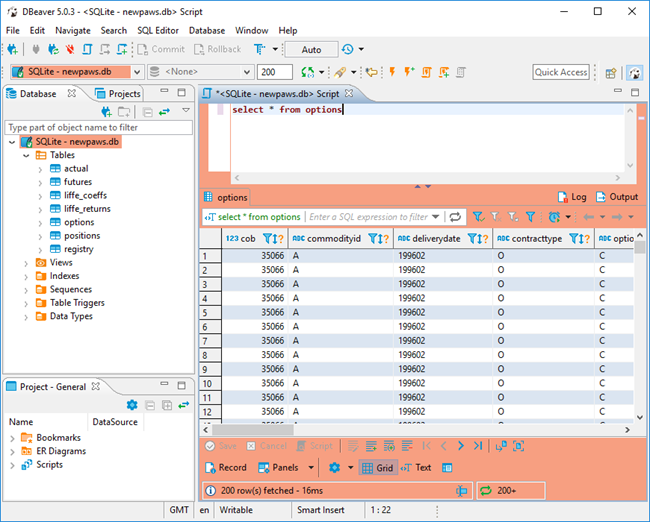The height and width of the screenshot is (522, 650).
Task: Open the SQL Editor menu
Action: (x=158, y=31)
